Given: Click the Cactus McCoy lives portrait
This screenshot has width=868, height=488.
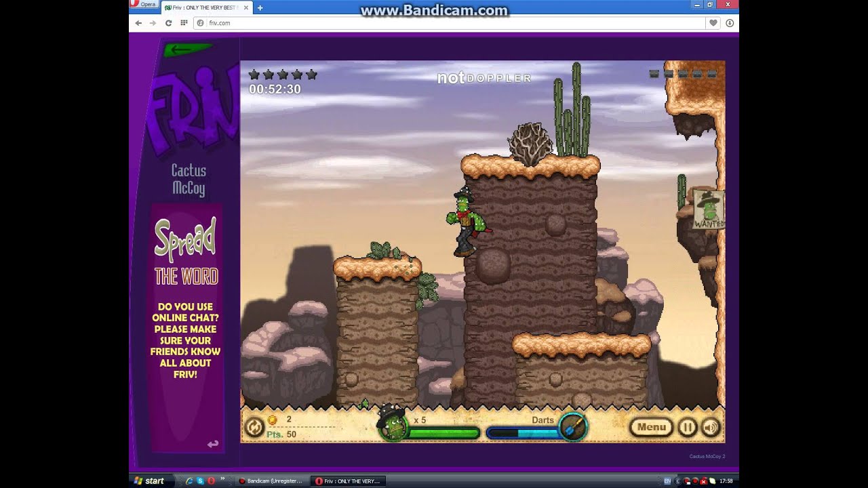Looking at the screenshot, I should (x=392, y=424).
